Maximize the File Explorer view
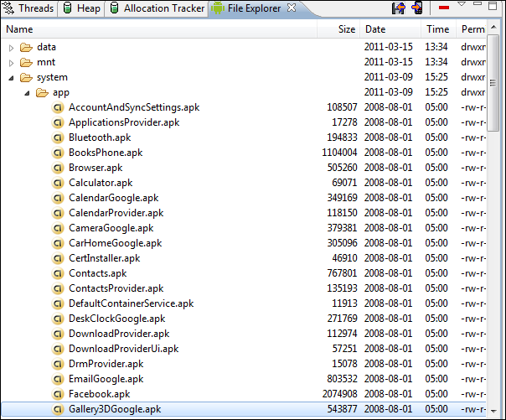Viewport: 506px width, 420px height. click(x=493, y=6)
